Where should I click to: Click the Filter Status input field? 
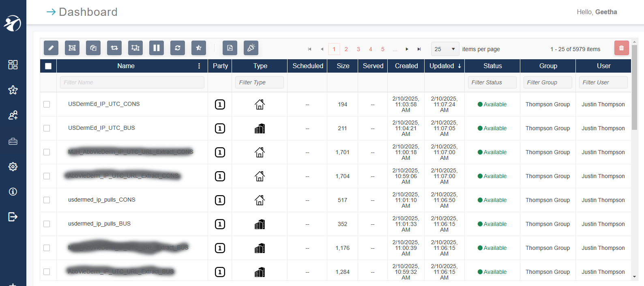[x=492, y=82]
